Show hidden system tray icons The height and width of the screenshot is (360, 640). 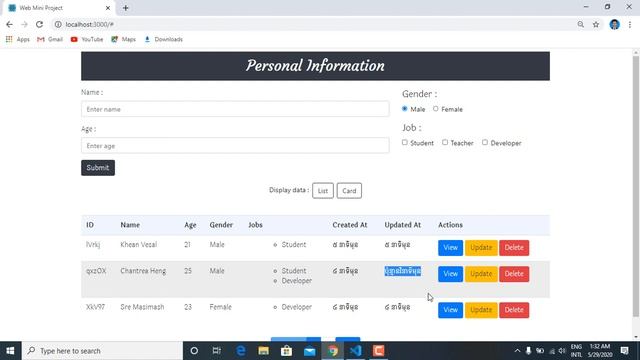coord(517,351)
